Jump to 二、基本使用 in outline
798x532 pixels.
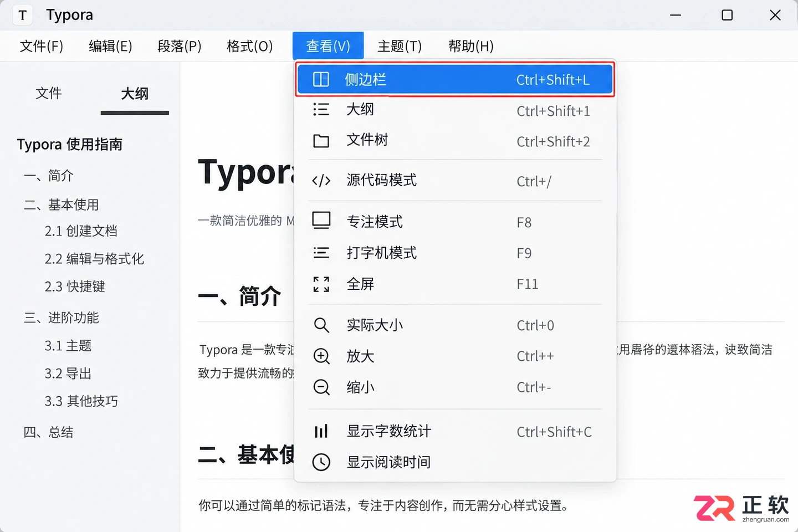[61, 204]
